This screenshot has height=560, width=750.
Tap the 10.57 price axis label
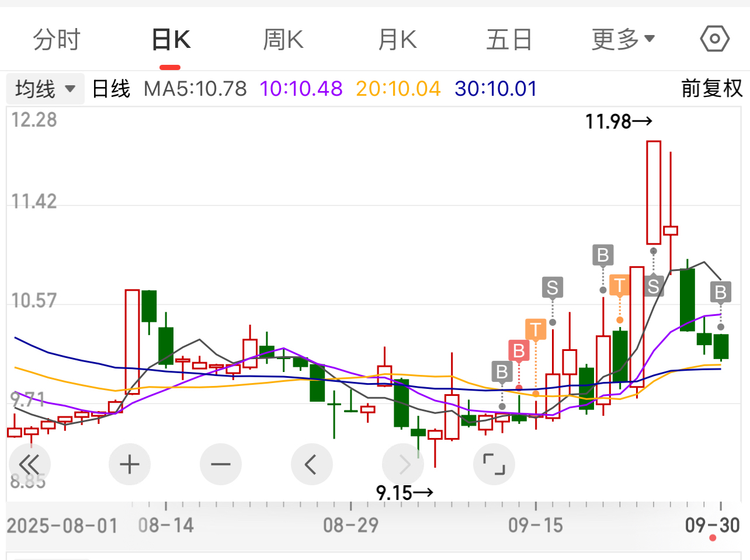(34, 301)
